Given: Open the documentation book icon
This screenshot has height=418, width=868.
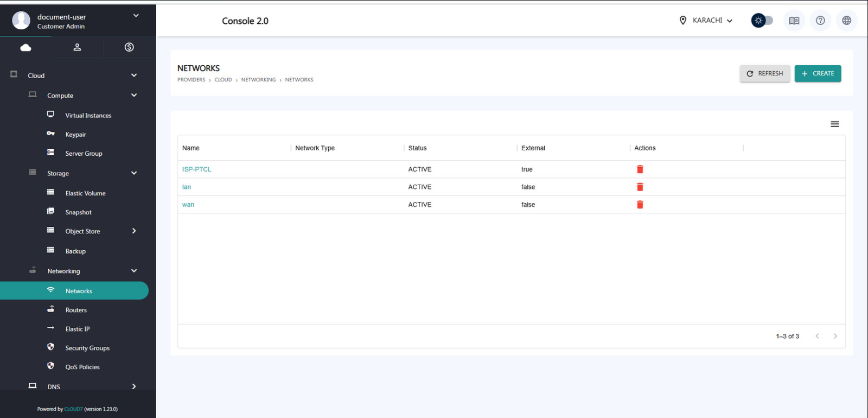Looking at the screenshot, I should point(794,21).
